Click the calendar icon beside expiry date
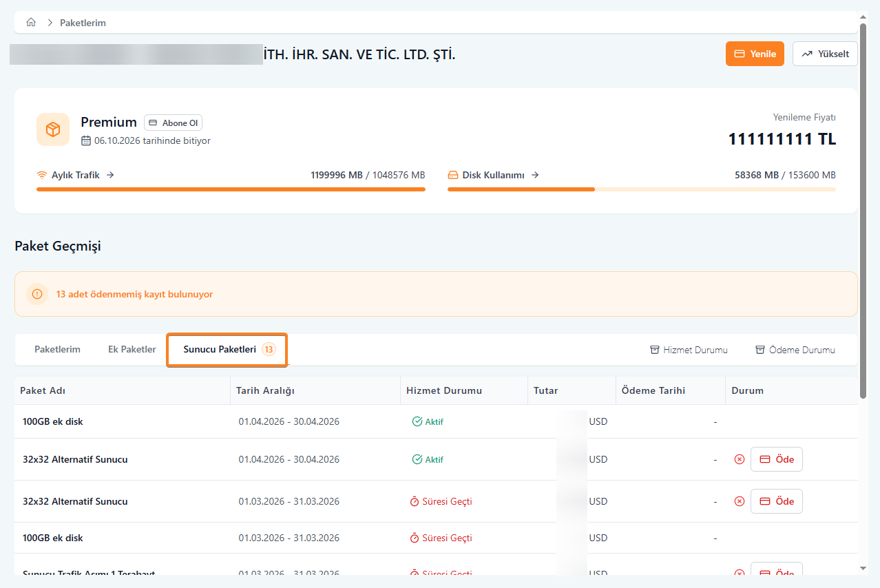This screenshot has width=880, height=588. (86, 141)
